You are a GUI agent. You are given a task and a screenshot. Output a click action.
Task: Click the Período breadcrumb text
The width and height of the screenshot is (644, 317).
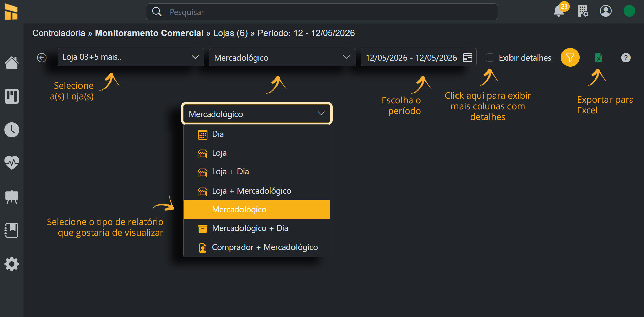pyautogui.click(x=306, y=33)
